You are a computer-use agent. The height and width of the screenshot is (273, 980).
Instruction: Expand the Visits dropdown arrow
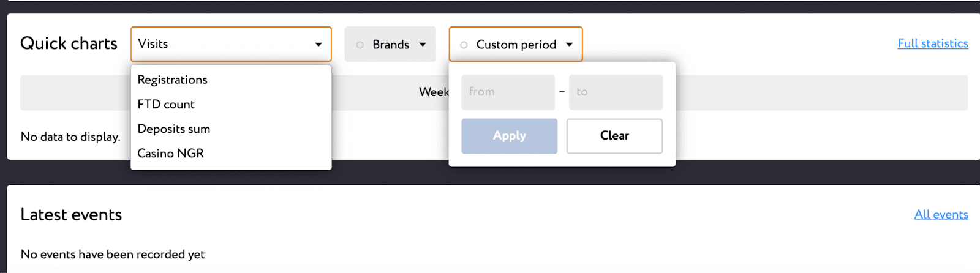[x=318, y=44]
